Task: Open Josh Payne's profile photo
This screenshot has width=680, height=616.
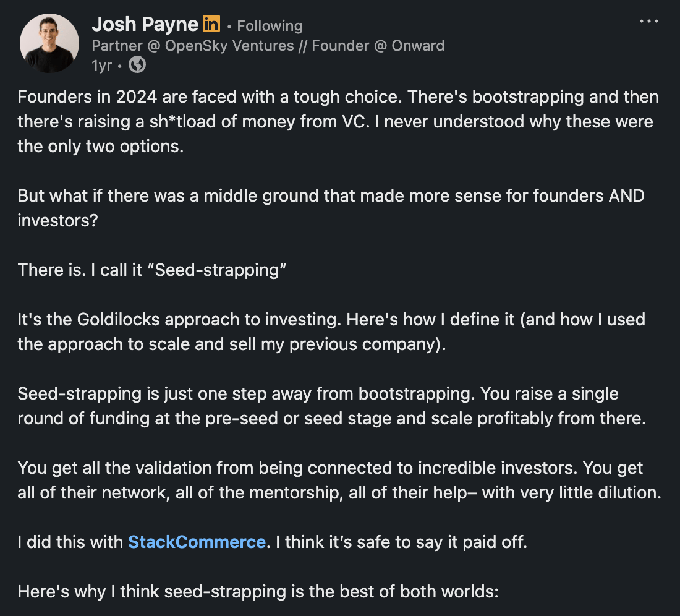Action: [x=49, y=43]
